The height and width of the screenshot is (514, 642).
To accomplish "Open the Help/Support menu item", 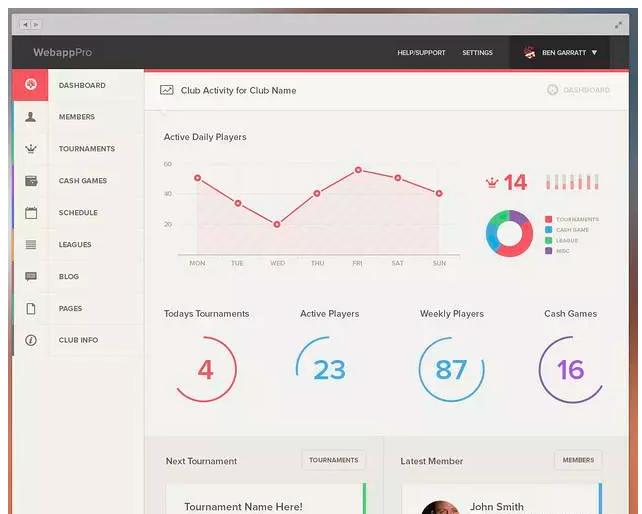I will (x=421, y=52).
